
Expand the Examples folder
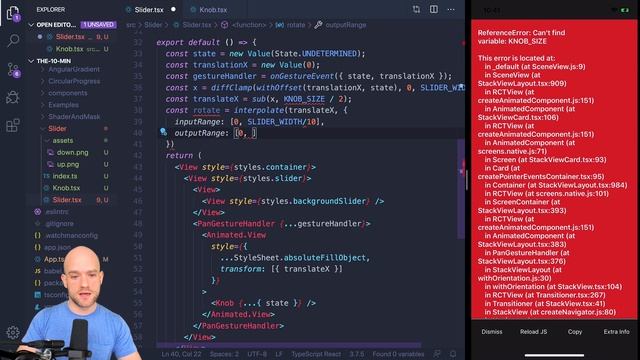pyautogui.click(x=63, y=105)
